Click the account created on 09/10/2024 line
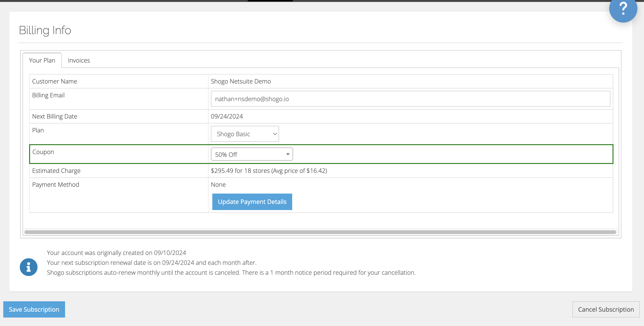Screen dimensions: 644x326 [116, 253]
